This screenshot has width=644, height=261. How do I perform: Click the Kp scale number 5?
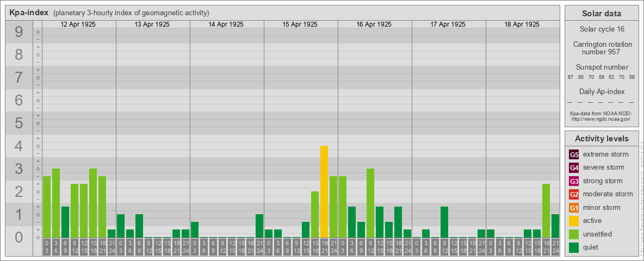click(19, 123)
